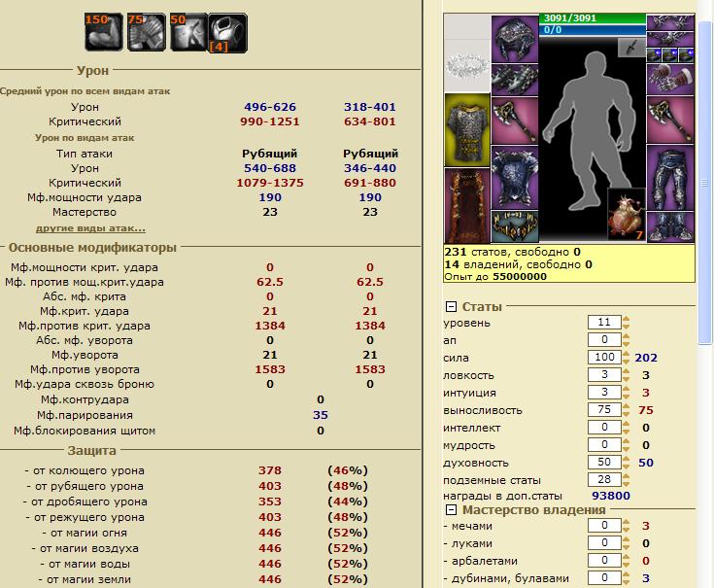Click the Защита section heading
This screenshot has width=714, height=588.
[x=91, y=450]
